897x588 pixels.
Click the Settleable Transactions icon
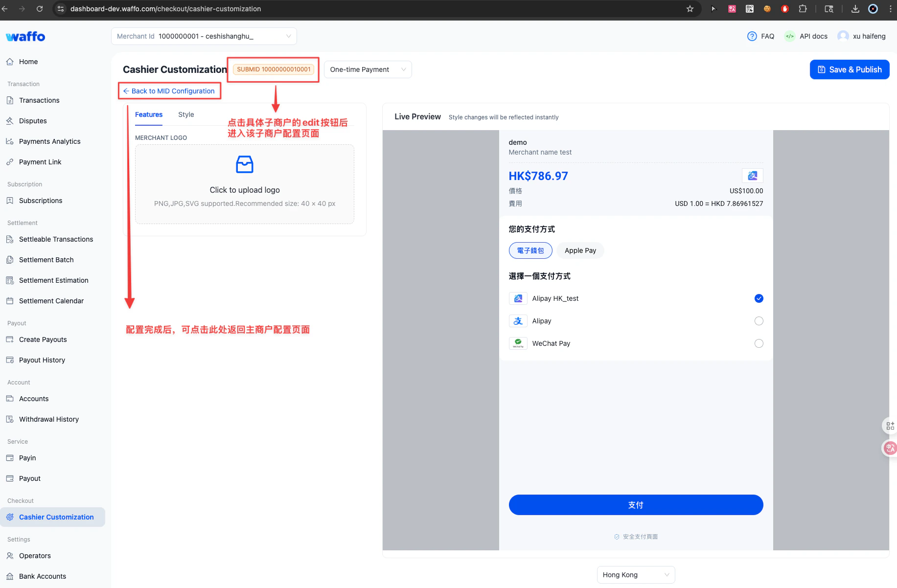10,239
